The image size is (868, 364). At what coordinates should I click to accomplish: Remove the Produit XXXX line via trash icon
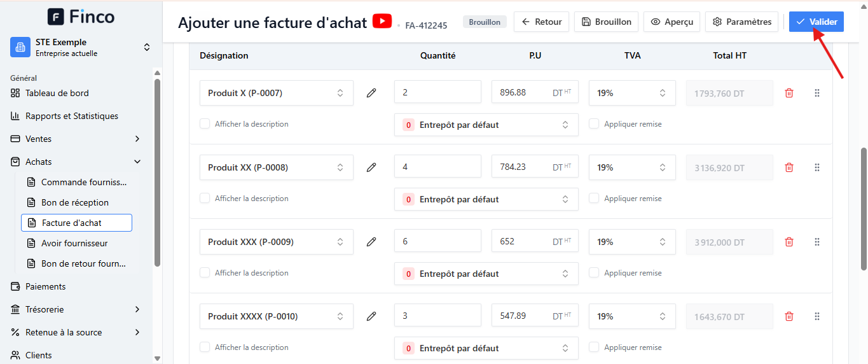(x=789, y=316)
